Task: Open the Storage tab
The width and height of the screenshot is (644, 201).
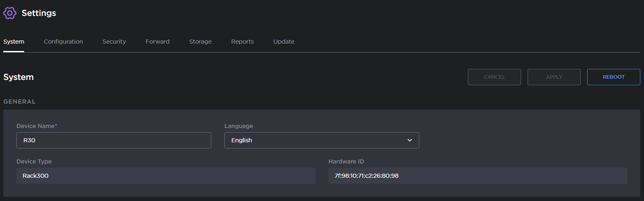Action: (x=200, y=42)
